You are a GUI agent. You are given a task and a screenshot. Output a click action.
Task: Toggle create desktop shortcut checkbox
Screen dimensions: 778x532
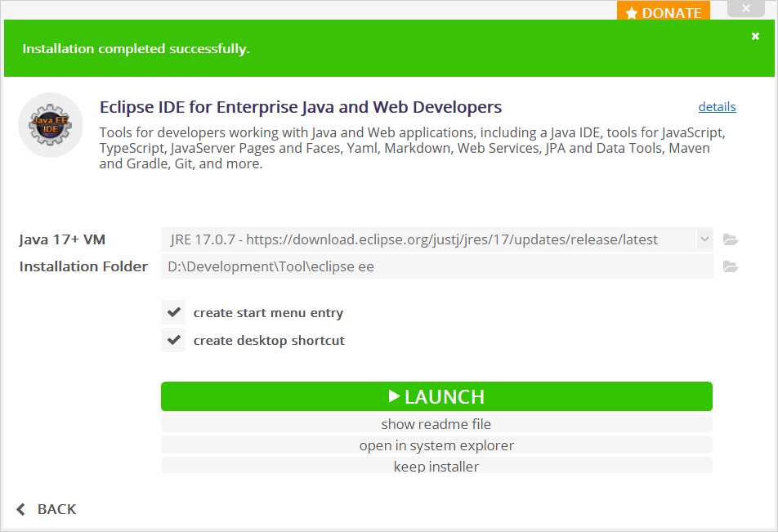point(173,340)
